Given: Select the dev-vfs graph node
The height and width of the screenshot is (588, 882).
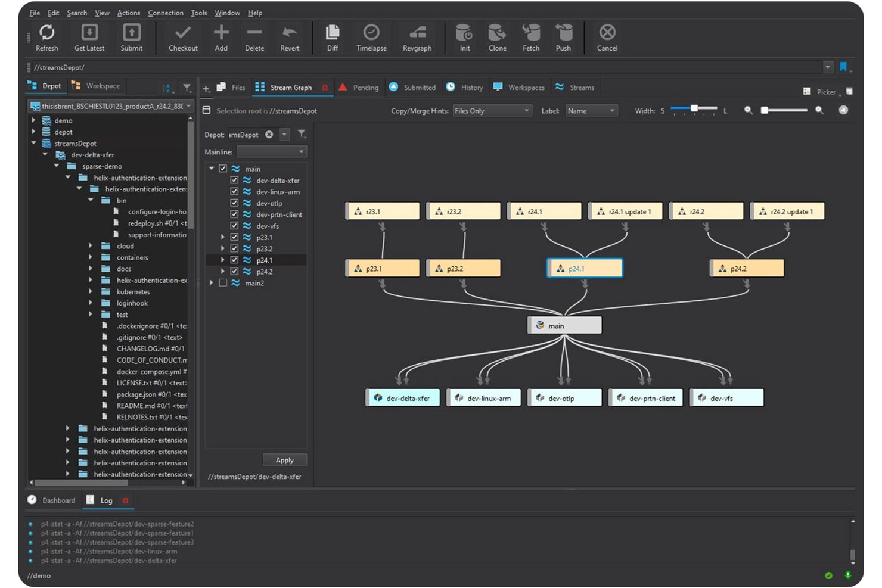Looking at the screenshot, I should [726, 397].
